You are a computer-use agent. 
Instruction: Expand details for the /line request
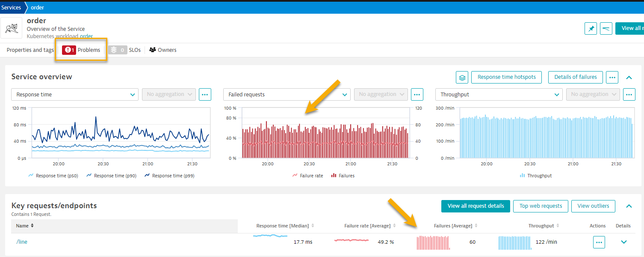[x=623, y=242]
